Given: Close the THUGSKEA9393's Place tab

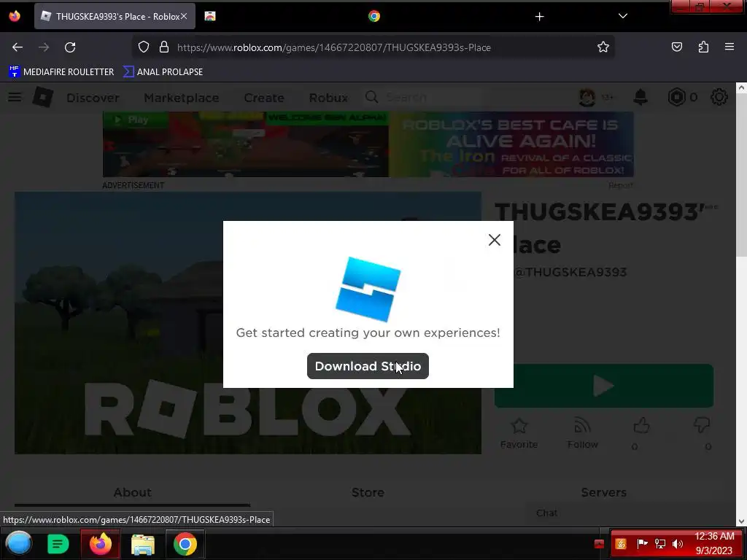Looking at the screenshot, I should pyautogui.click(x=183, y=16).
